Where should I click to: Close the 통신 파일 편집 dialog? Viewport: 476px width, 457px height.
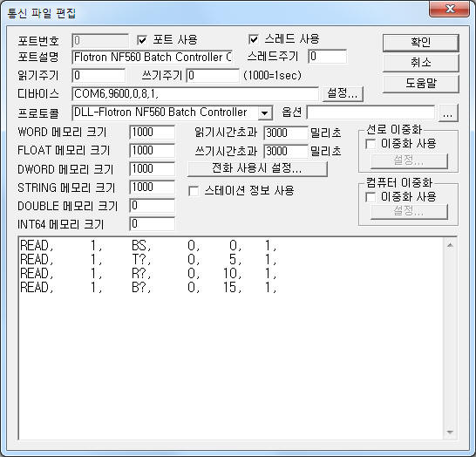pyautogui.click(x=450, y=9)
